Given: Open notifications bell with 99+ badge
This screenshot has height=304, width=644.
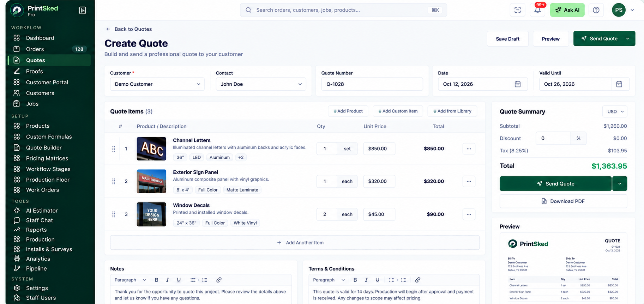Looking at the screenshot, I should [x=537, y=10].
